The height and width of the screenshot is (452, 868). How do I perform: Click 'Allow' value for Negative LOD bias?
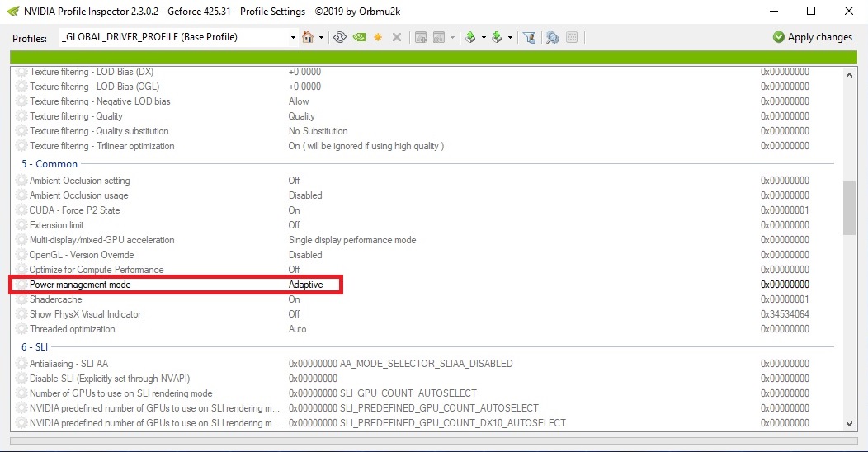coord(299,101)
